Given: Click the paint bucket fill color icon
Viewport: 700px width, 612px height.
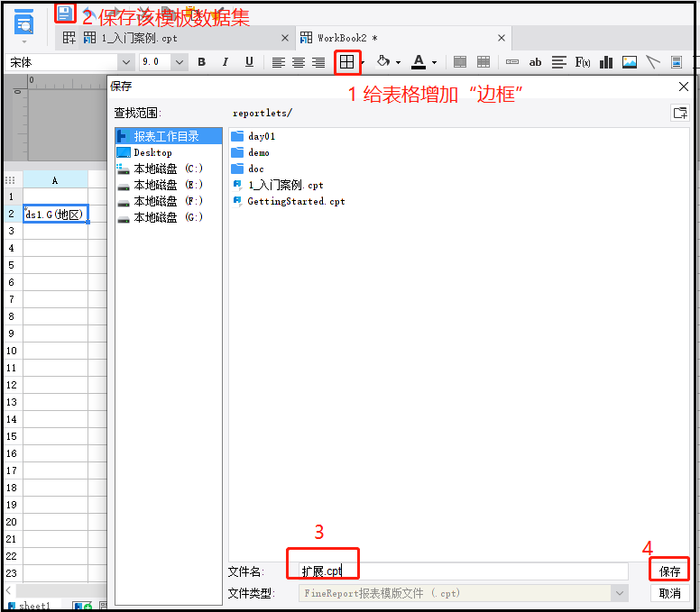Looking at the screenshot, I should pos(383,61).
